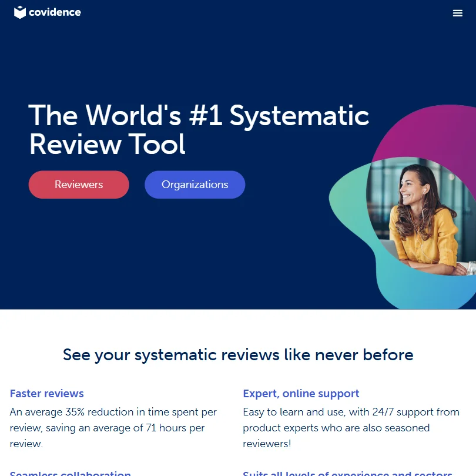Screen dimensions: 476x476
Task: Click the paragraph mentioning 24/7 support
Action: click(x=351, y=428)
